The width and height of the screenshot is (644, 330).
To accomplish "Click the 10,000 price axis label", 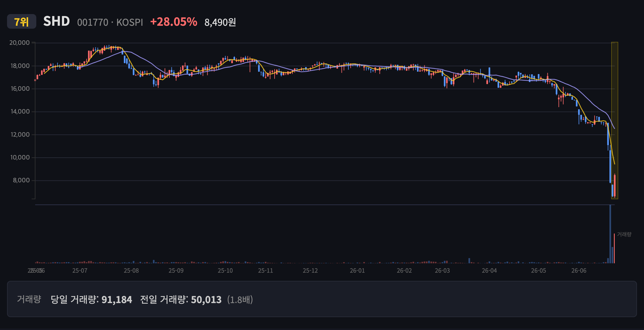I will point(20,157).
